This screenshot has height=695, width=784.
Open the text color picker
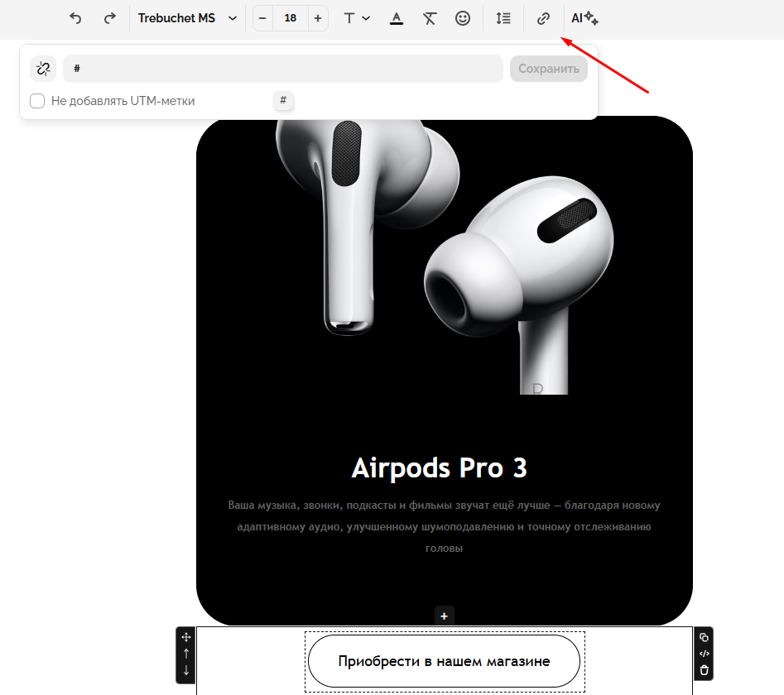click(397, 18)
